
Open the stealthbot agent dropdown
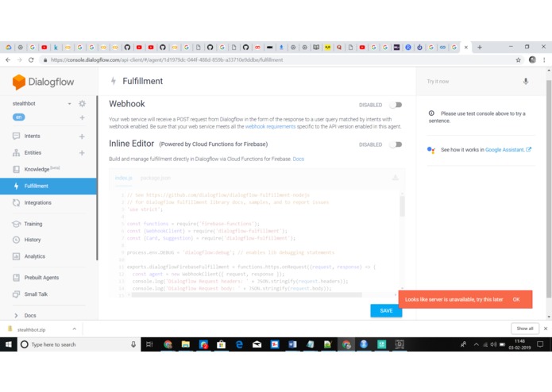[69, 104]
